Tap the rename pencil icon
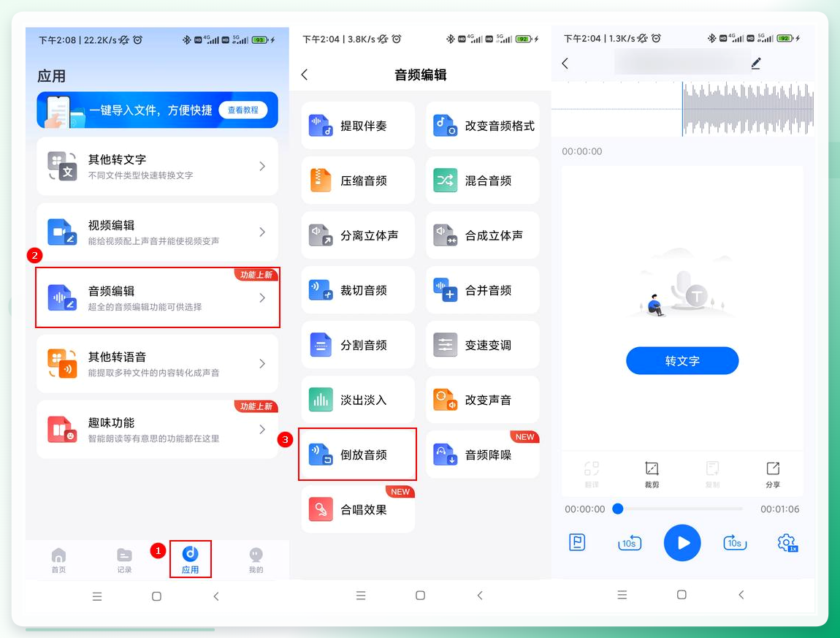Screen dimensions: 840x638 click(756, 64)
